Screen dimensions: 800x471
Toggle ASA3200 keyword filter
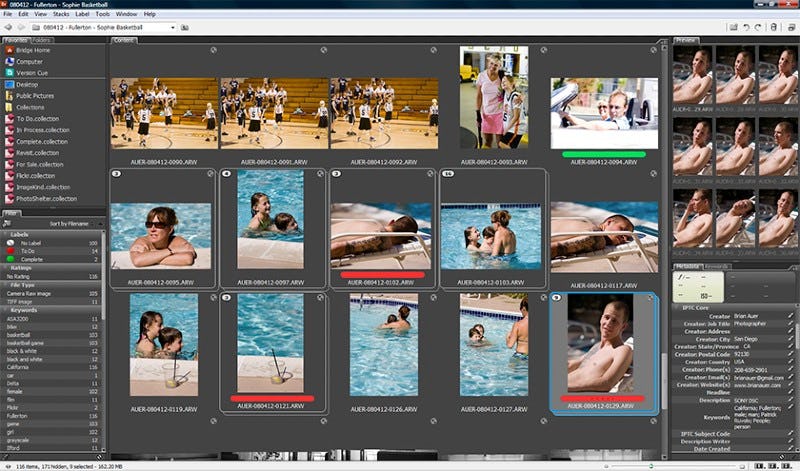pyautogui.click(x=51, y=318)
